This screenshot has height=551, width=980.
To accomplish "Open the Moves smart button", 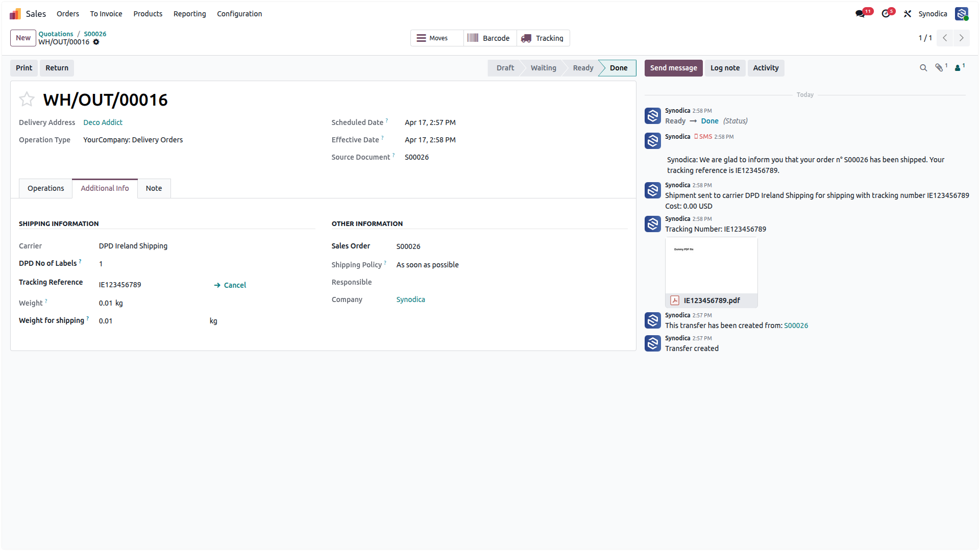I will [437, 38].
